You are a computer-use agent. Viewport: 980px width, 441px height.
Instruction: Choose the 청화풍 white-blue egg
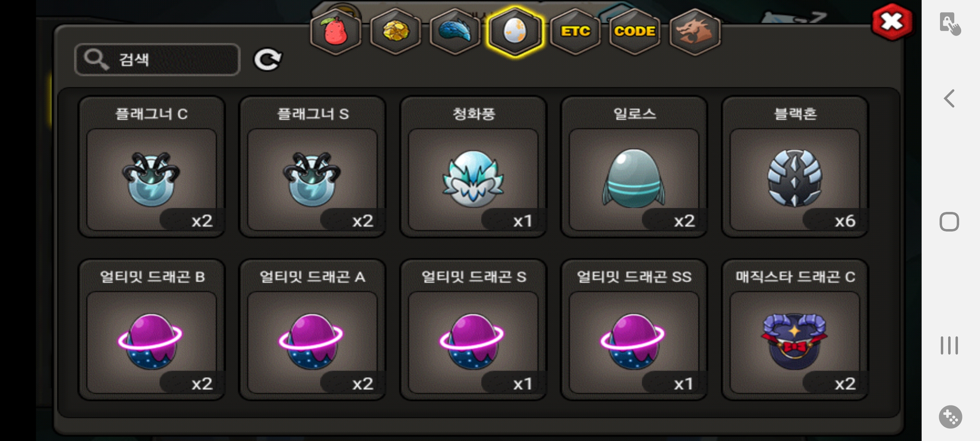[x=473, y=167]
